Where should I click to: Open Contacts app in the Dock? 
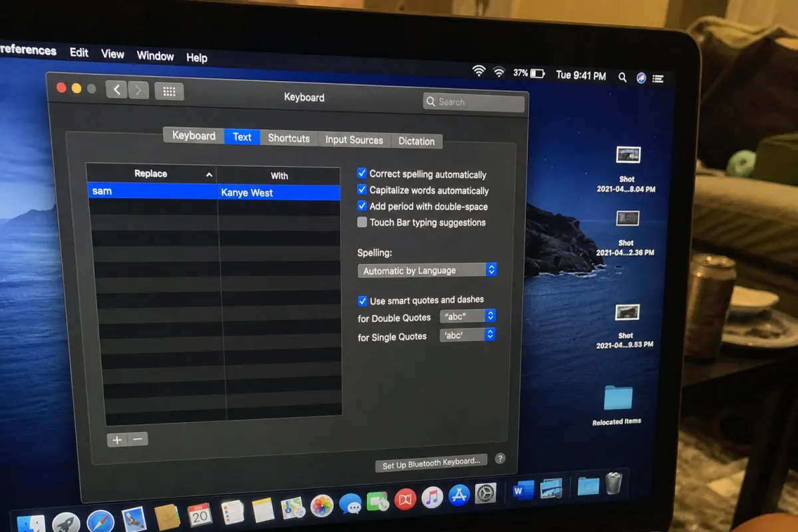point(167,517)
